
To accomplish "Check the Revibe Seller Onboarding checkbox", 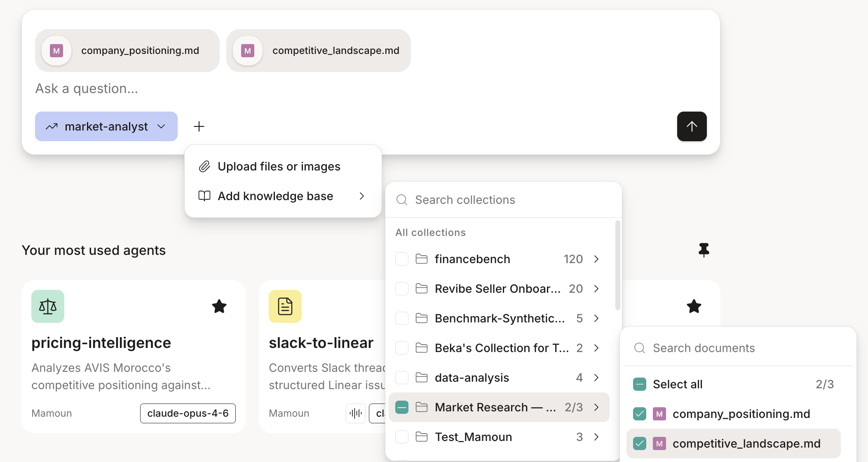I will click(x=402, y=289).
